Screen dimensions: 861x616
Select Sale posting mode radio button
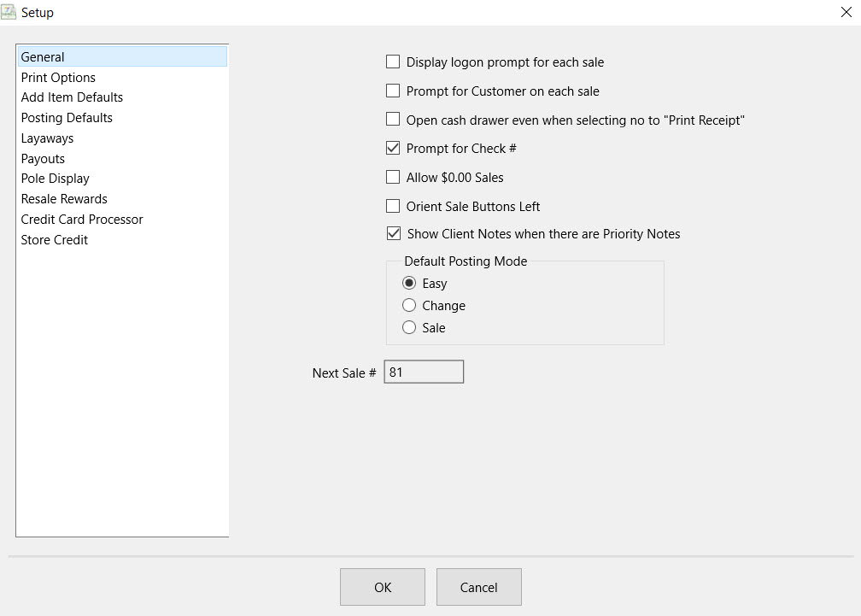point(409,328)
